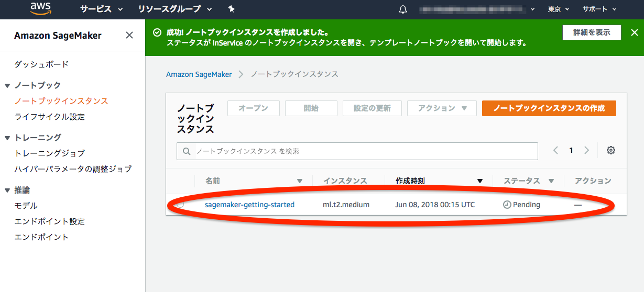
Task: Close the Amazon SageMaker sidebar with X
Action: click(x=129, y=35)
